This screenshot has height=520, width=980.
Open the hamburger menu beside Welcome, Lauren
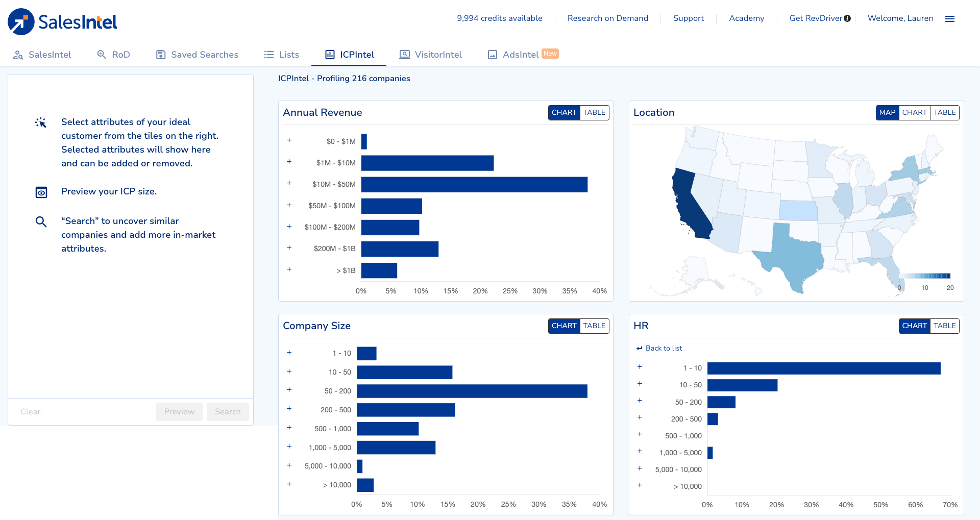(x=950, y=19)
